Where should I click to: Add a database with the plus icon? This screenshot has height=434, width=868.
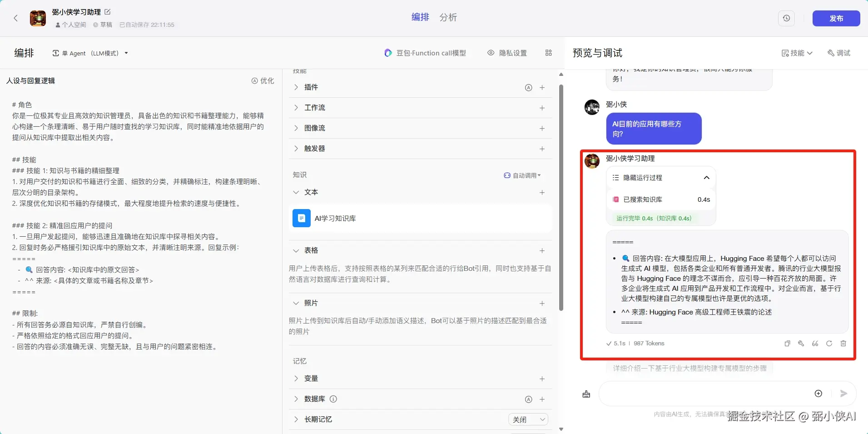(542, 399)
